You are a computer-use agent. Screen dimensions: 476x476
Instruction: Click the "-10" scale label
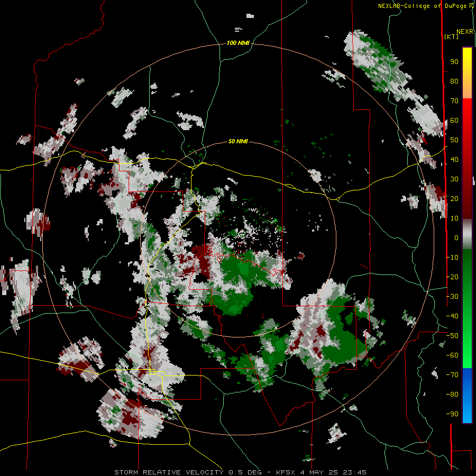pos(452,258)
